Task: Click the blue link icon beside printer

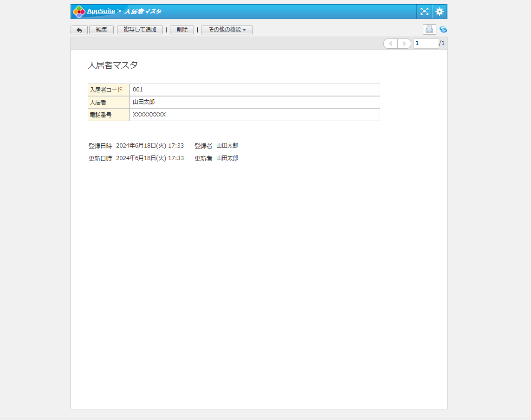Action: click(443, 30)
